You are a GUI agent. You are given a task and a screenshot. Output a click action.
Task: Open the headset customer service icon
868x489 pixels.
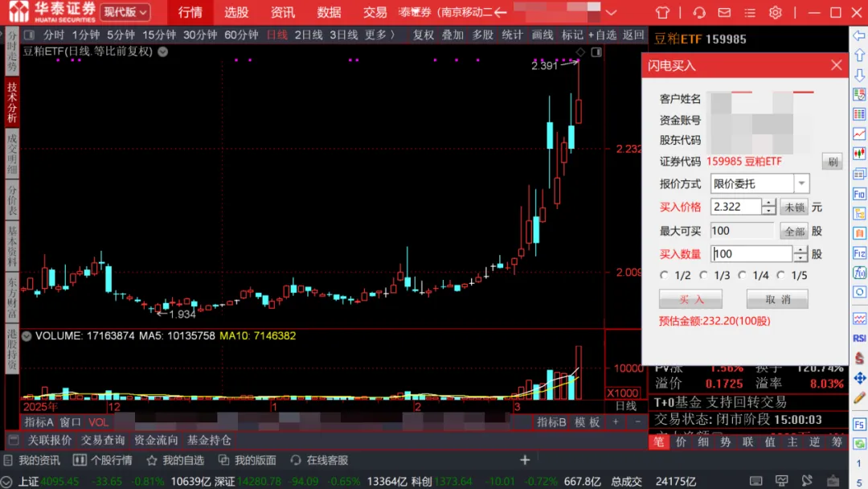(699, 12)
